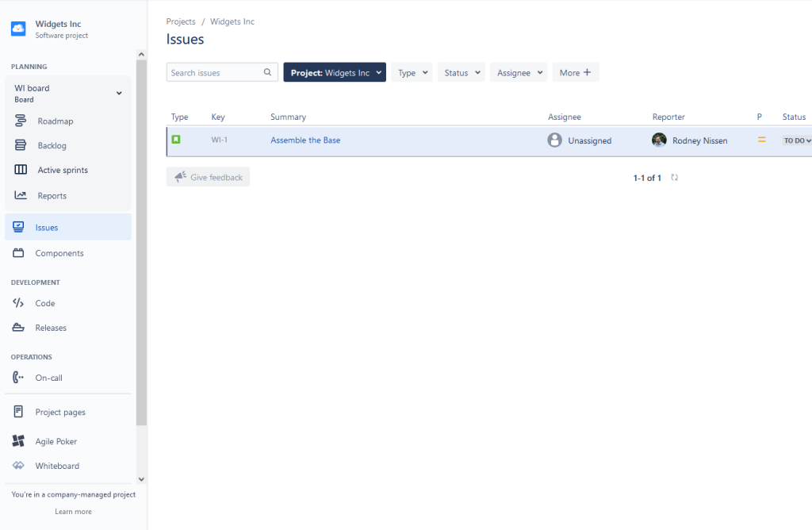The height and width of the screenshot is (530, 812).
Task: Open Agile Poker from sidebar
Action: click(56, 441)
